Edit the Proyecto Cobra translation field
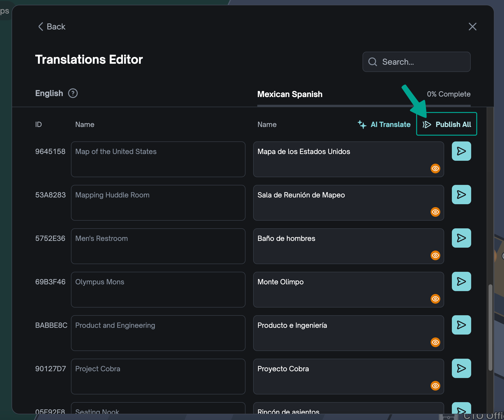The width and height of the screenshot is (504, 420). (348, 377)
